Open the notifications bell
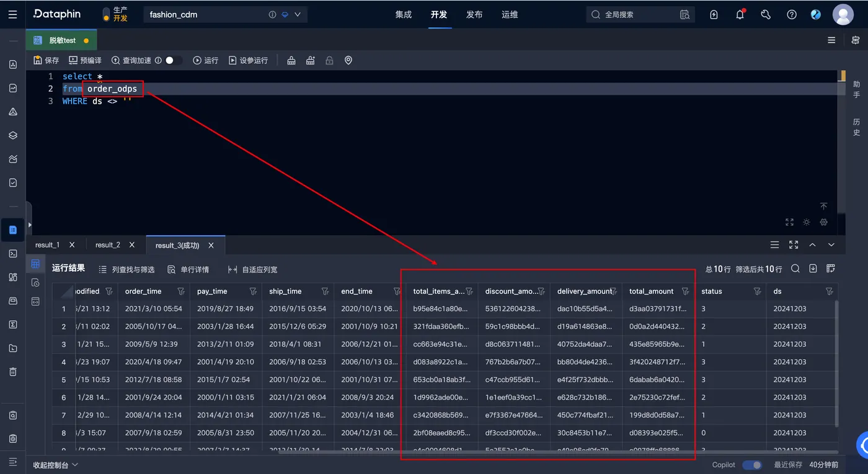Screen dimensions: 868x474 pyautogui.click(x=740, y=14)
